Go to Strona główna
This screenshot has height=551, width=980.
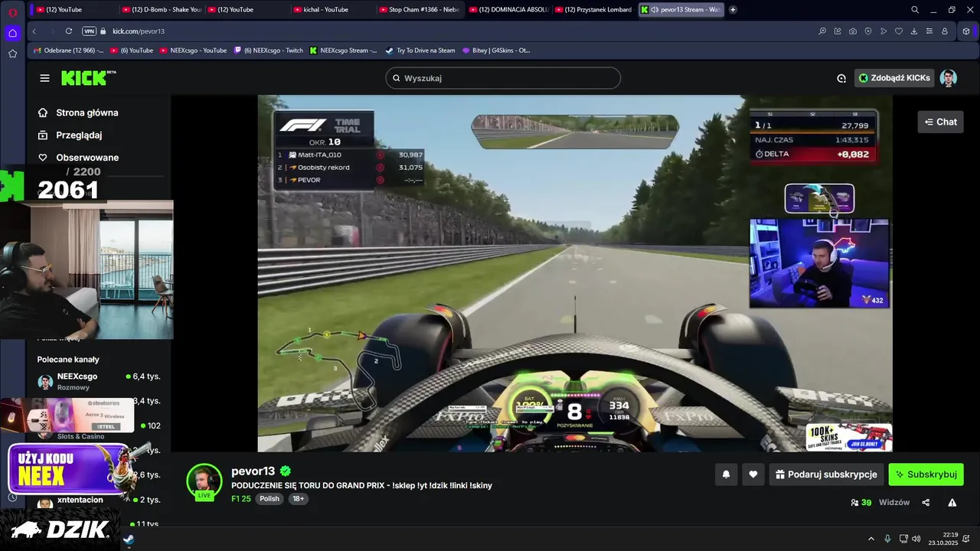point(78,112)
